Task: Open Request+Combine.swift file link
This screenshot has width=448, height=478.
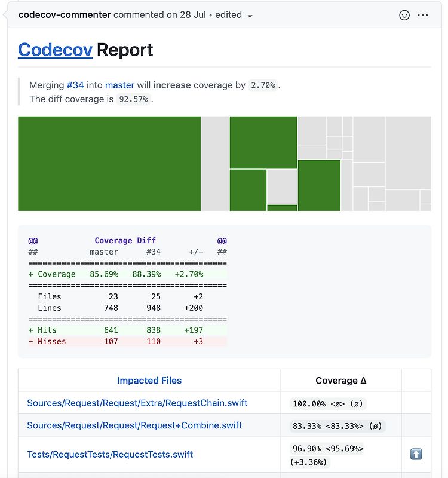Action: point(134,425)
